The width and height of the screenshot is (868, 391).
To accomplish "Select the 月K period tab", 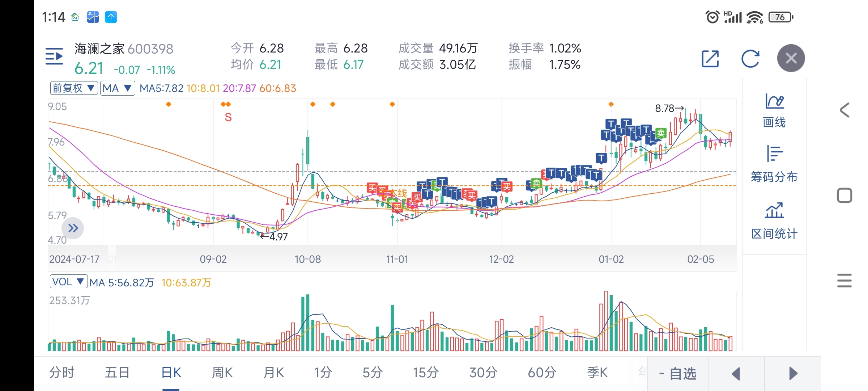I will [274, 373].
